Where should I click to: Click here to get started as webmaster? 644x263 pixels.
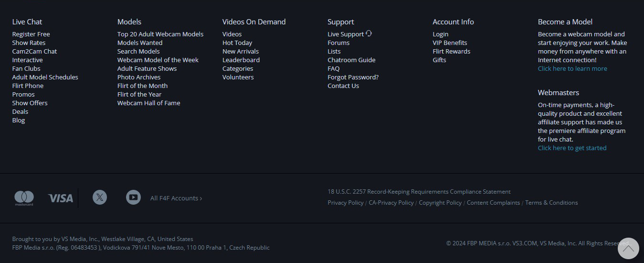coord(572,148)
